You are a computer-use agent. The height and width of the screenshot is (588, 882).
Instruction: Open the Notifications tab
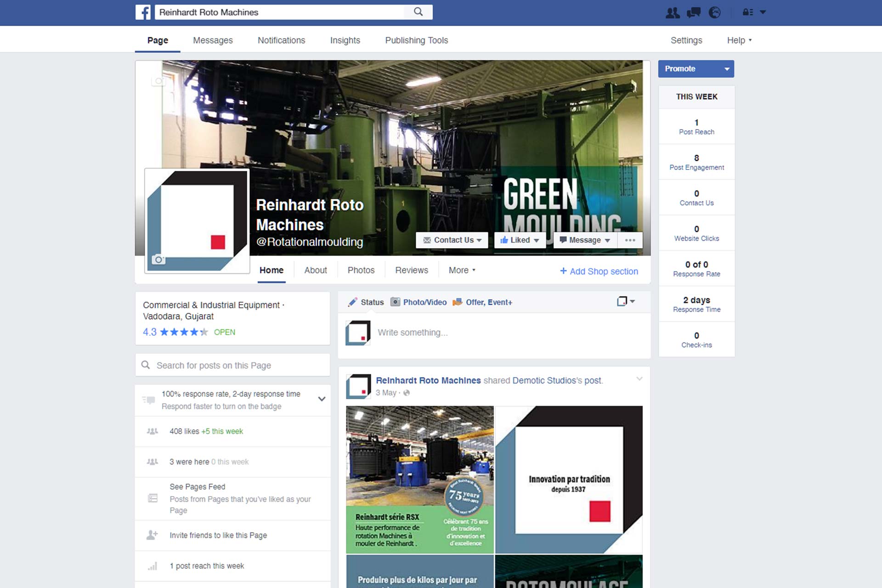pyautogui.click(x=281, y=40)
